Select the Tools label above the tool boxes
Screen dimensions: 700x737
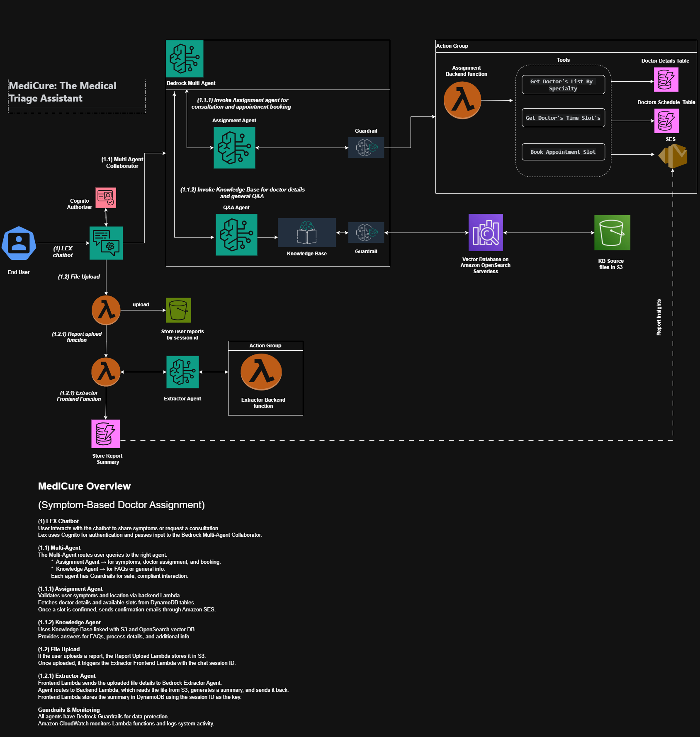[x=563, y=60]
